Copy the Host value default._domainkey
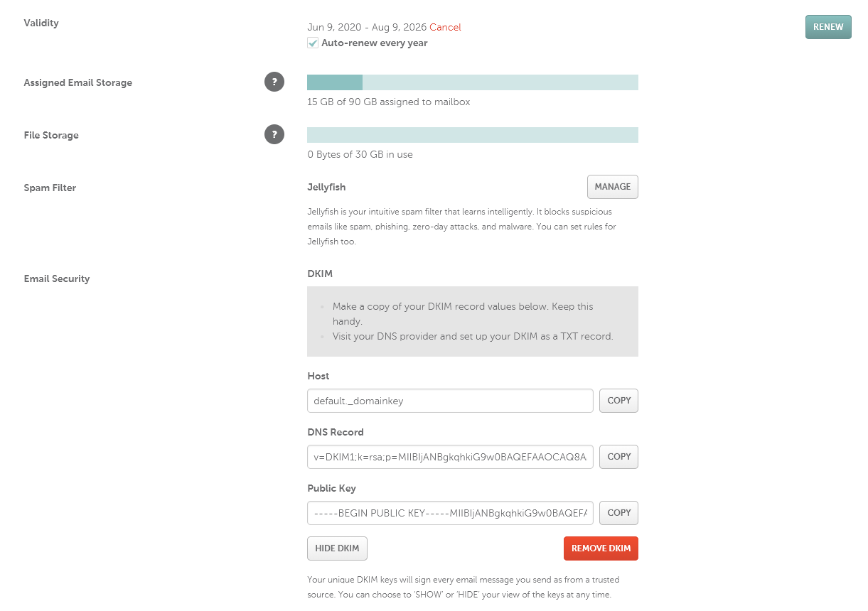Screen dimensions: 868x611 [x=618, y=401]
